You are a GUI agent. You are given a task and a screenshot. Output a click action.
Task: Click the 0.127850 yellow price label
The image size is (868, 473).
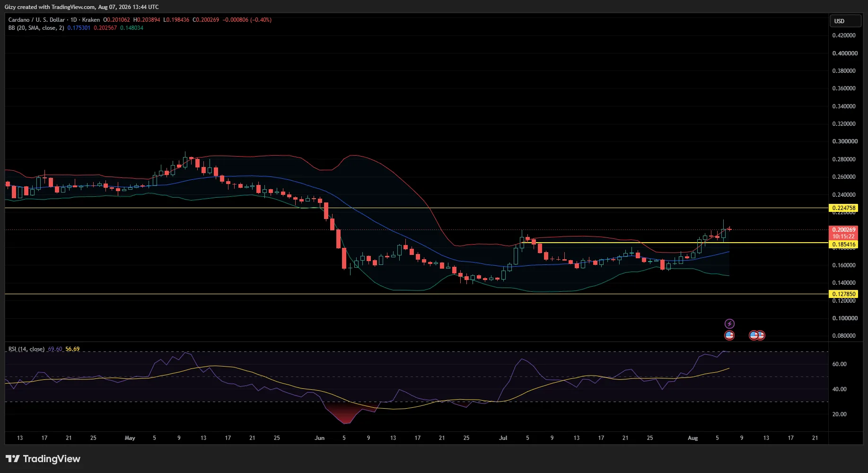[x=844, y=294]
